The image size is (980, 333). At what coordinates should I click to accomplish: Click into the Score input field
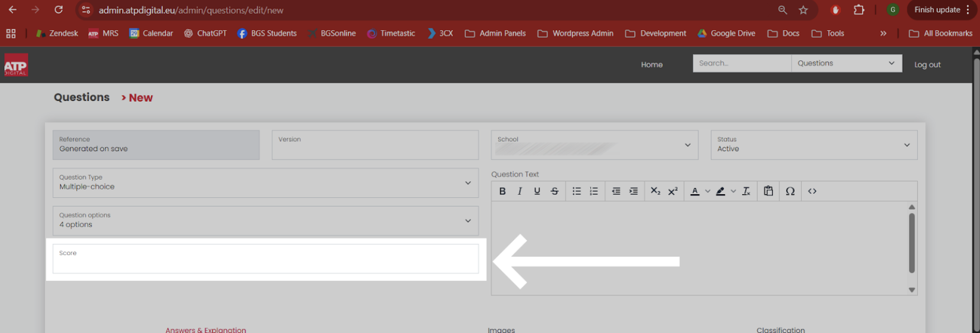(266, 259)
